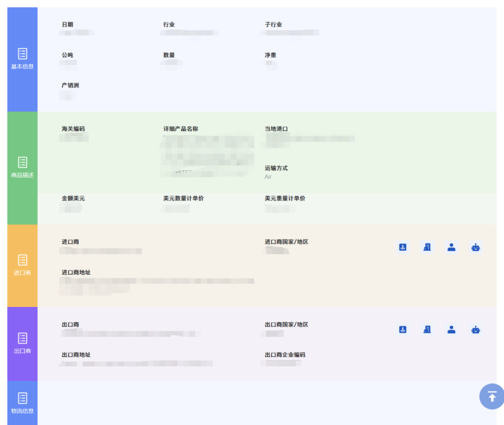Select the 海关编码 value field
Viewport: 504px width, 425px height.
pyautogui.click(x=75, y=137)
